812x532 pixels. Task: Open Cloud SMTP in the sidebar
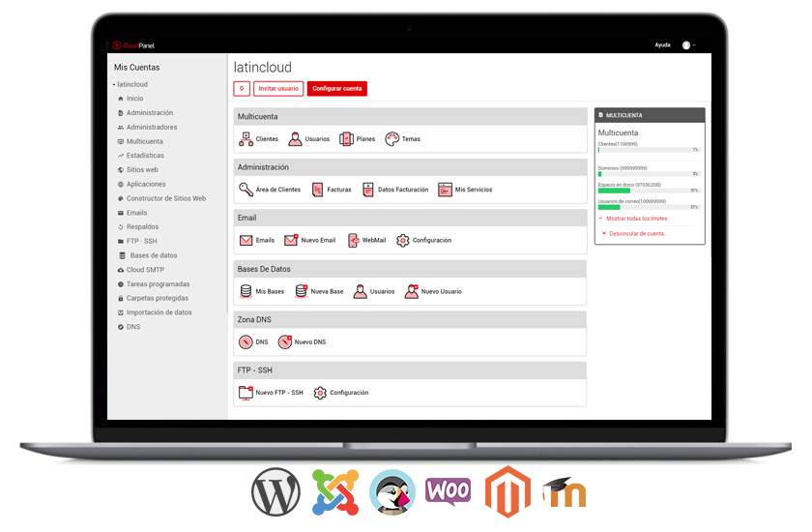pos(145,270)
